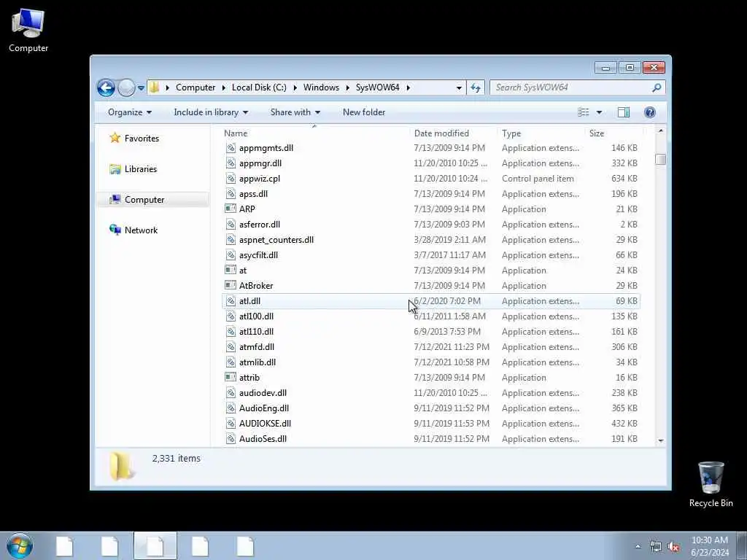Refresh the SysWOW64 folder view
This screenshot has width=747, height=560.
coord(476,87)
